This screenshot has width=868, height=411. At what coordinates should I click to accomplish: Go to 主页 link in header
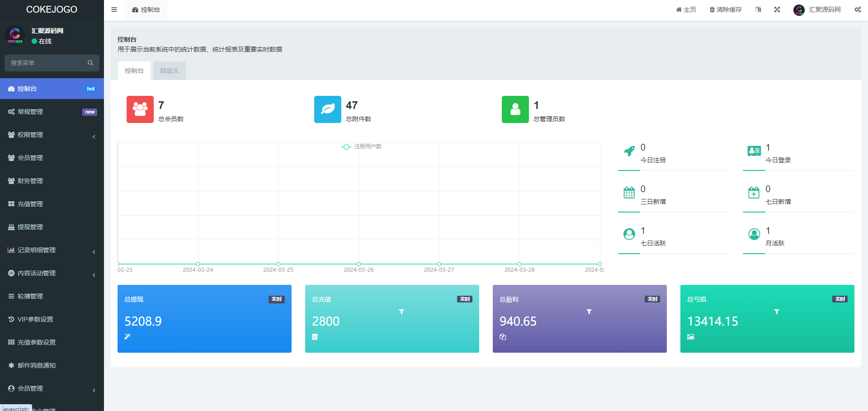(686, 9)
